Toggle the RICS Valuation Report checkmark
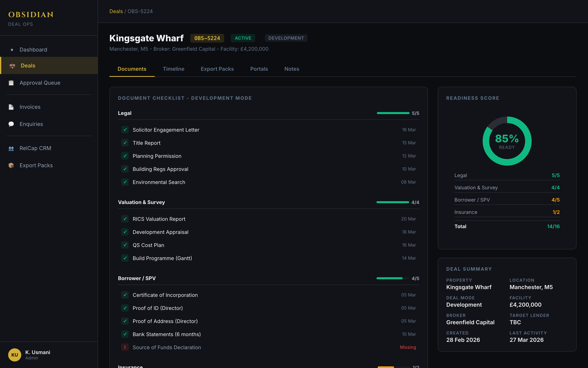588x368 pixels. tap(125, 219)
